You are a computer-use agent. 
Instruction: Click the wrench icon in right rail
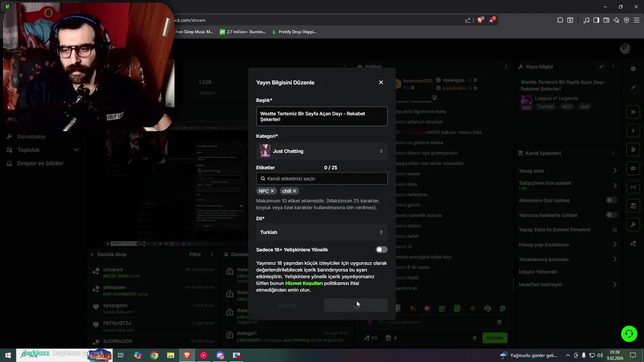(x=633, y=224)
